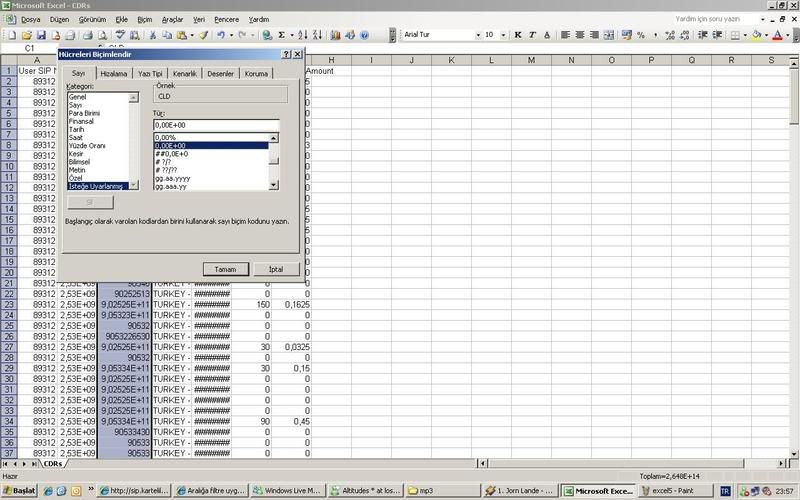Image resolution: width=800 pixels, height=500 pixels.
Task: Open the Başlat start button
Action: click(19, 491)
